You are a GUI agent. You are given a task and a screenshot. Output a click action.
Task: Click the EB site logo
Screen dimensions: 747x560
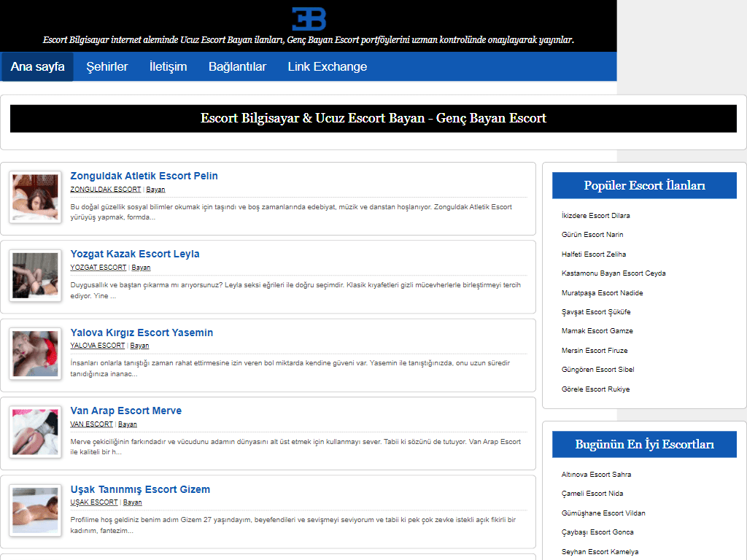pos(309,18)
